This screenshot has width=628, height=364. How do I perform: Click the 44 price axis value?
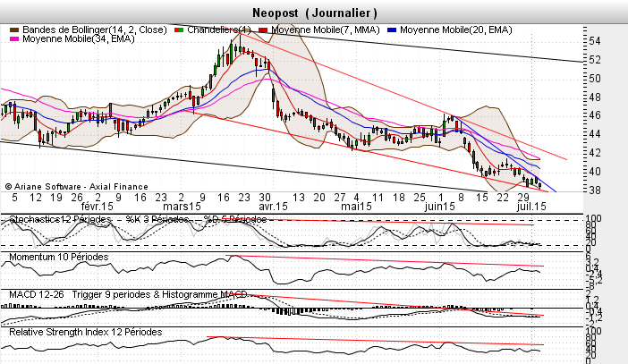[595, 134]
